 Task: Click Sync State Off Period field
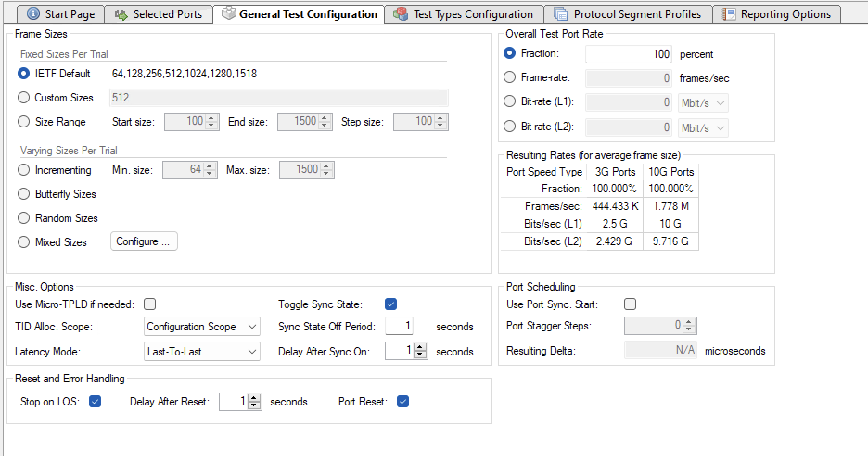[x=399, y=326]
